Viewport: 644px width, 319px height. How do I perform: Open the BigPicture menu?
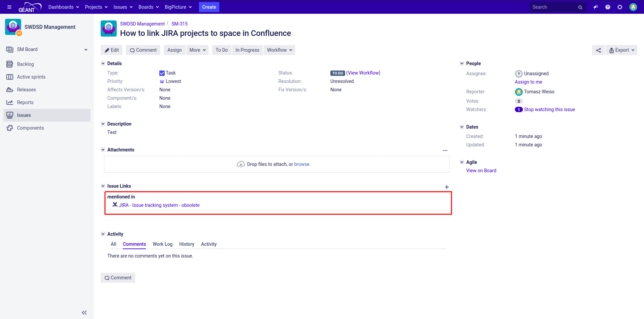(178, 7)
